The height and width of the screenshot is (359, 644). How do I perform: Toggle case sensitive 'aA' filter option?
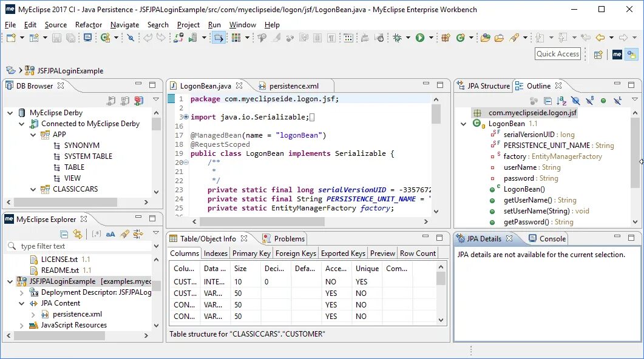[x=110, y=234]
